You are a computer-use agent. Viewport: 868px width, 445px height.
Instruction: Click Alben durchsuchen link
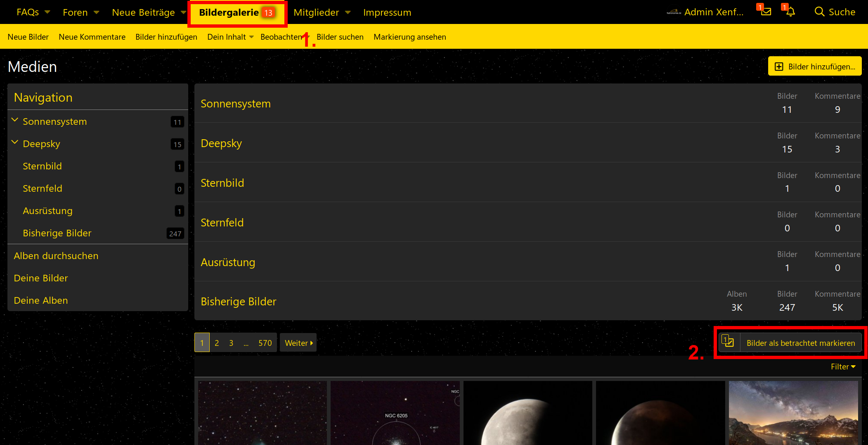coord(56,255)
